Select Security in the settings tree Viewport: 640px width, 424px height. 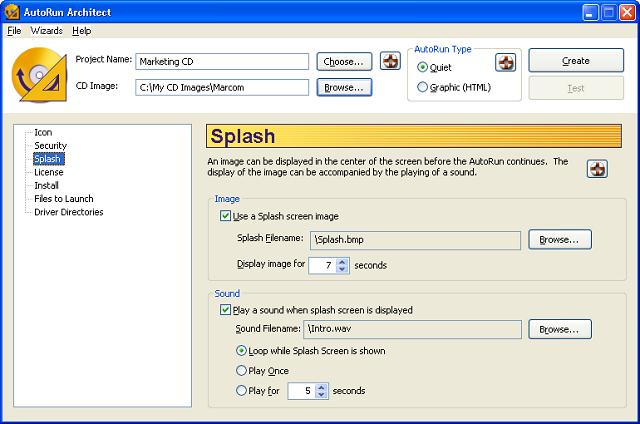point(50,146)
